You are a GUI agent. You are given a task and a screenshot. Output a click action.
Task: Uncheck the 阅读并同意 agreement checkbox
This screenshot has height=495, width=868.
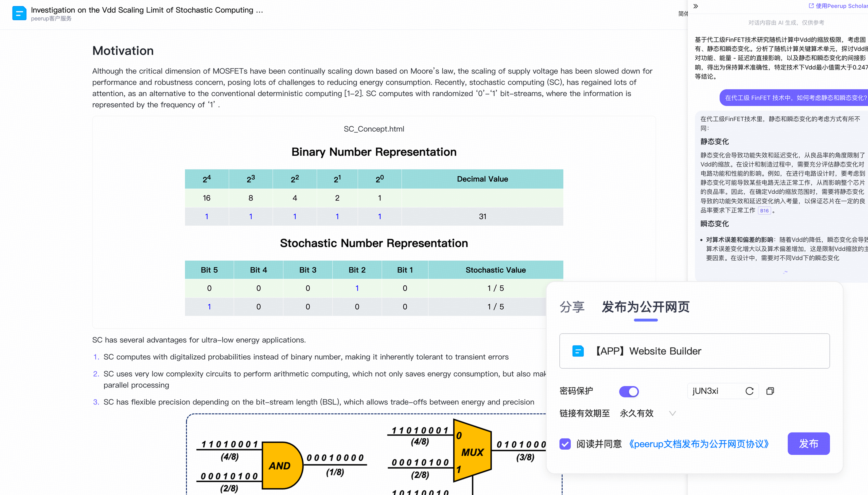click(x=565, y=444)
